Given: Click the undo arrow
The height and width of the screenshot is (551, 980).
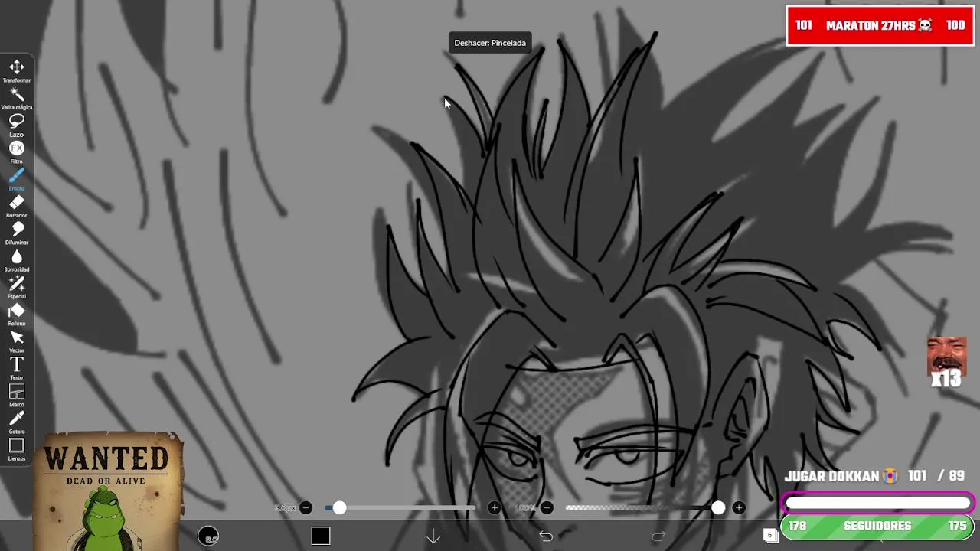Looking at the screenshot, I should [546, 536].
